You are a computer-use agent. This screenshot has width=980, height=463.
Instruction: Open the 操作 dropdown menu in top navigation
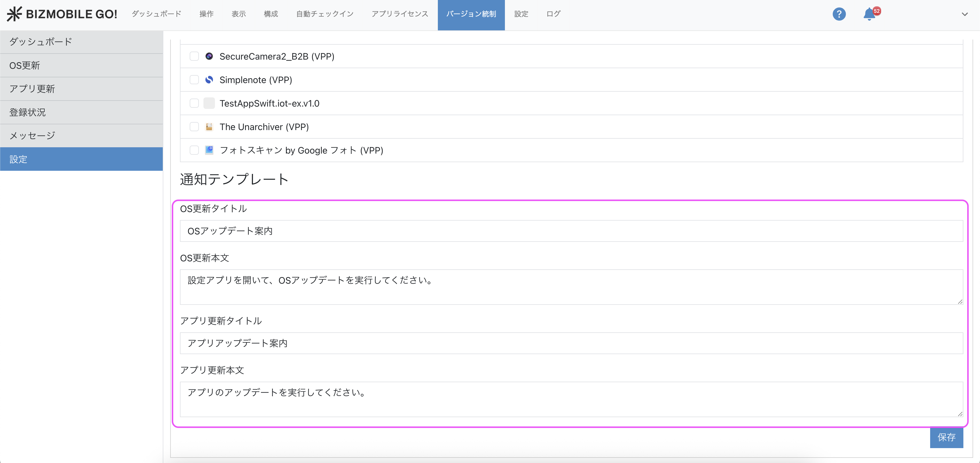pyautogui.click(x=206, y=14)
